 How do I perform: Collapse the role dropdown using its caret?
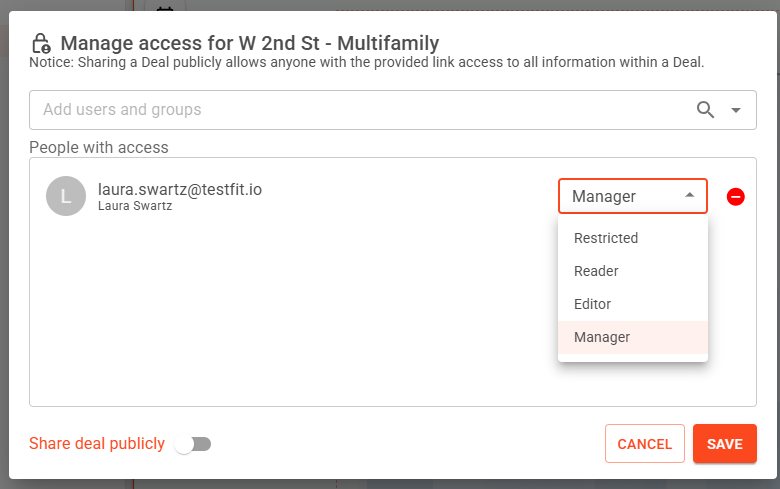click(x=689, y=196)
